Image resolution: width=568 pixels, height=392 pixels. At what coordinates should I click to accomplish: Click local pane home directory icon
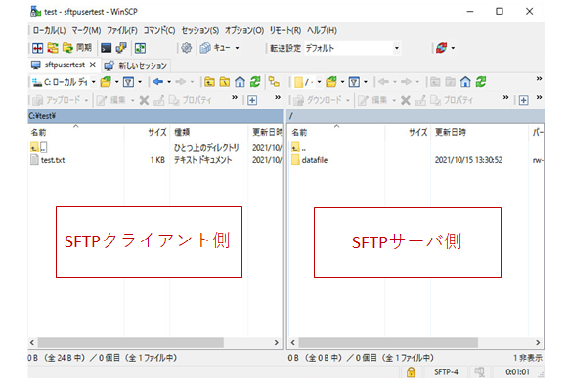point(240,82)
